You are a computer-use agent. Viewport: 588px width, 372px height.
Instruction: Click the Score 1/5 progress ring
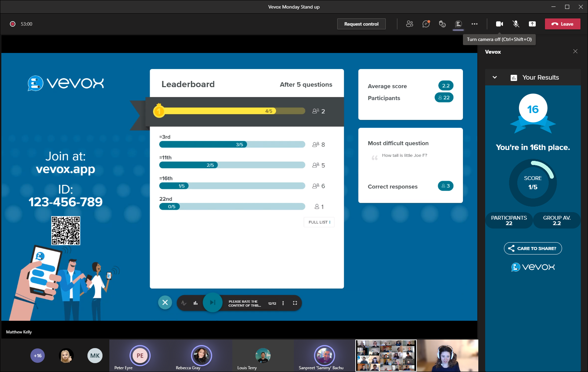(533, 183)
